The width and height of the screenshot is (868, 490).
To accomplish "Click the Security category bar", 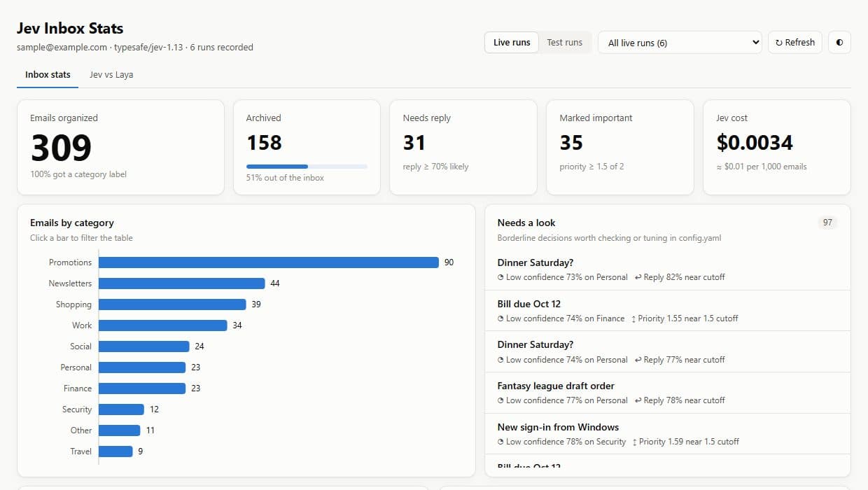I will [121, 409].
